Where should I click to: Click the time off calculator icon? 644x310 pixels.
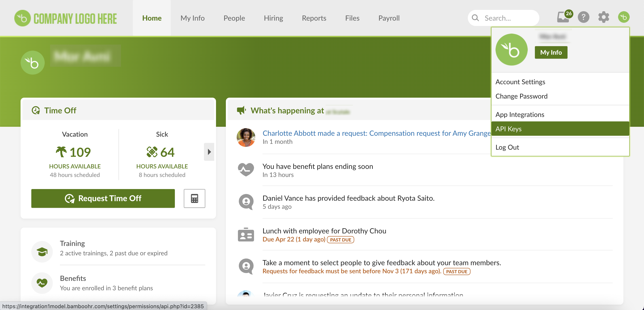click(194, 198)
